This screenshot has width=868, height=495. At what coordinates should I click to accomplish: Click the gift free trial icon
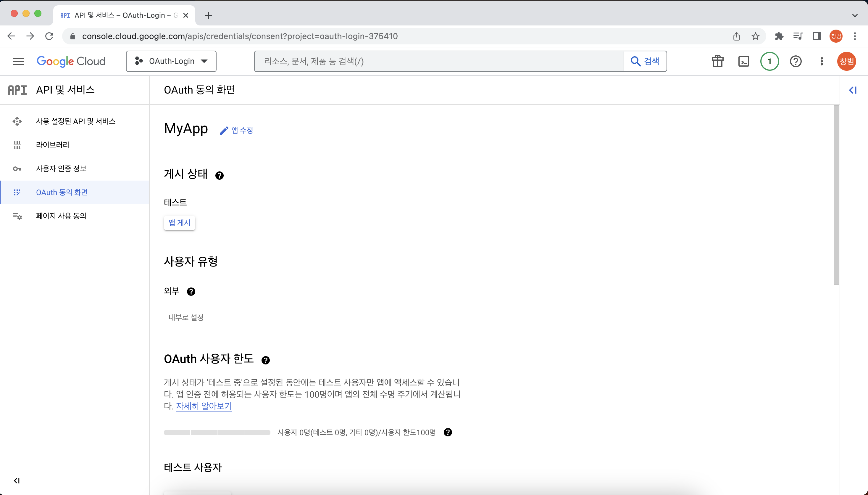coord(717,61)
